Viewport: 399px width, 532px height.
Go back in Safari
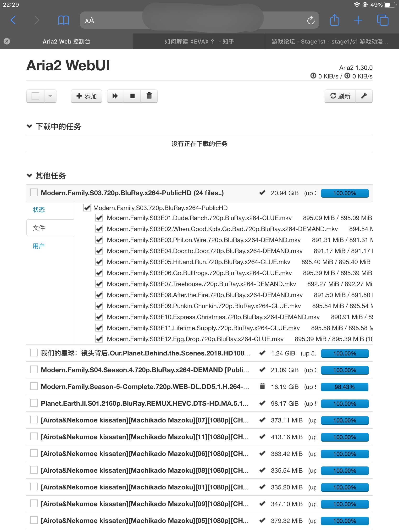(x=13, y=20)
